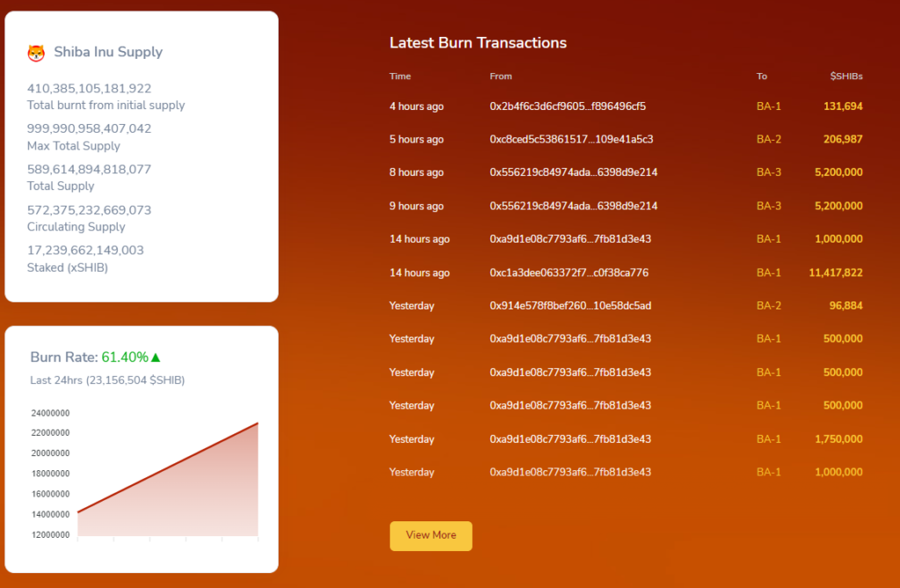Click BA-2 in the 96,884 row
The height and width of the screenshot is (588, 900).
[768, 306]
